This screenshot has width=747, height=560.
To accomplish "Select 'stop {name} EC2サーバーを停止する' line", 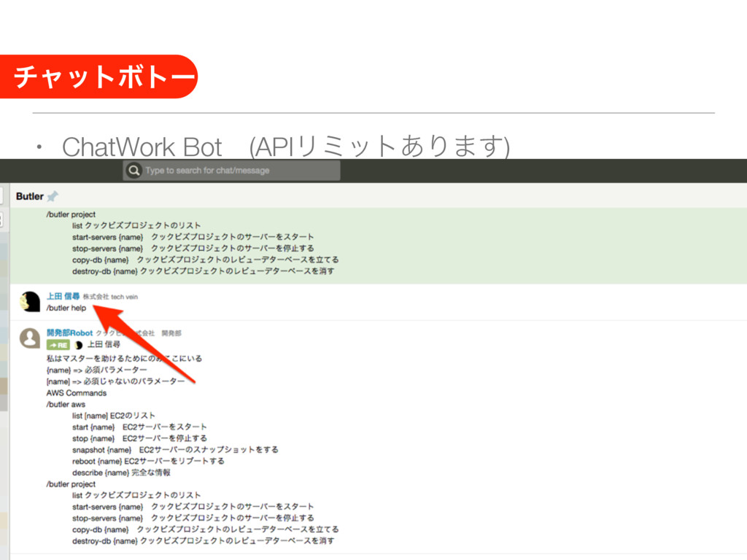I will pos(139,438).
